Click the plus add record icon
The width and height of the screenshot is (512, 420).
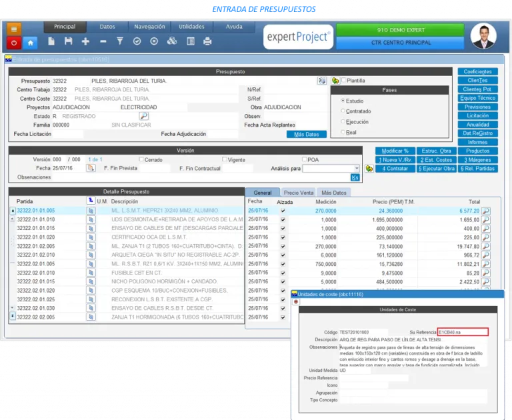(85, 41)
